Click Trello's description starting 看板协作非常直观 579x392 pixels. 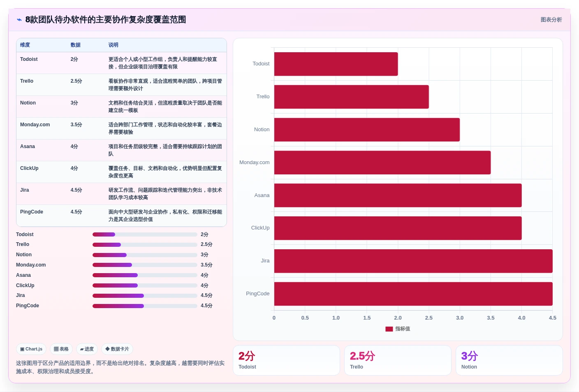tap(165, 85)
